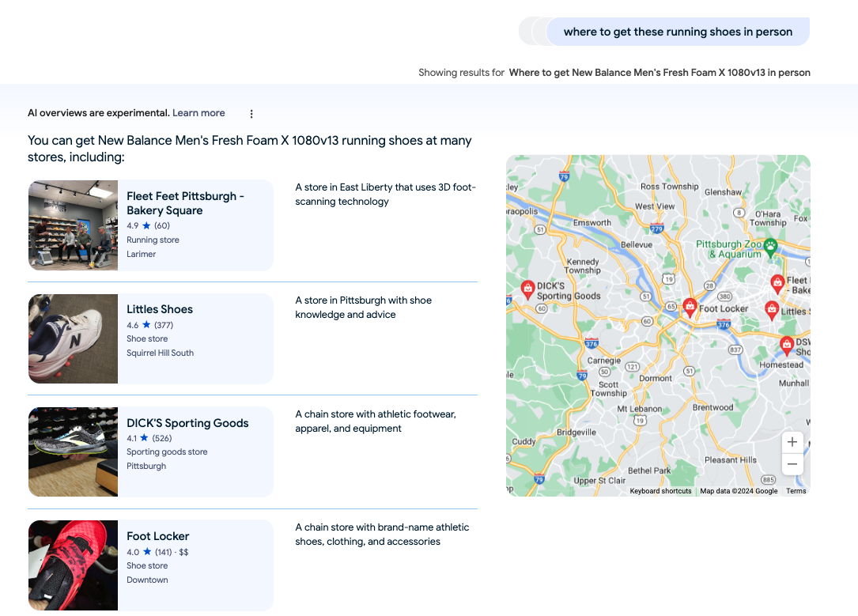Click the Bethel Park label on map
858x616 pixels.
[649, 471]
